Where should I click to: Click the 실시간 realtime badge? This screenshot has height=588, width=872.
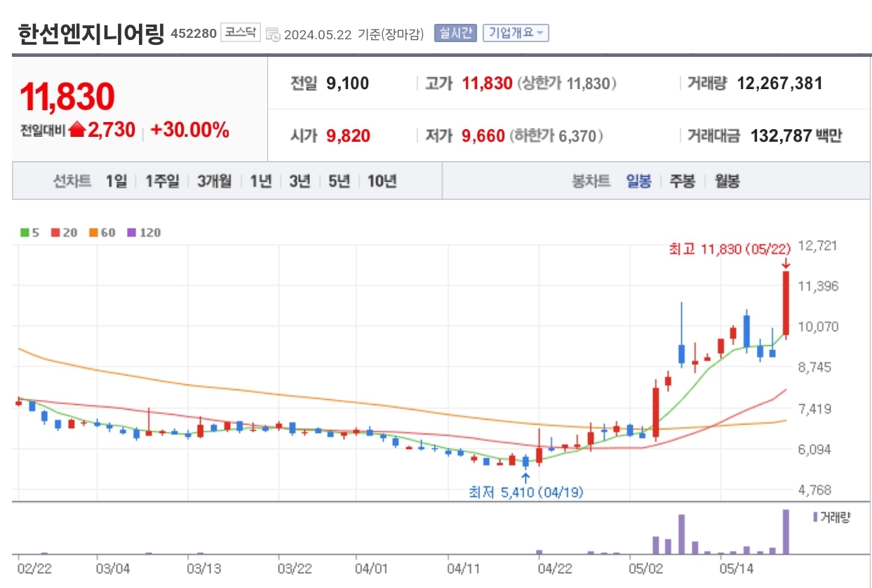pyautogui.click(x=455, y=33)
